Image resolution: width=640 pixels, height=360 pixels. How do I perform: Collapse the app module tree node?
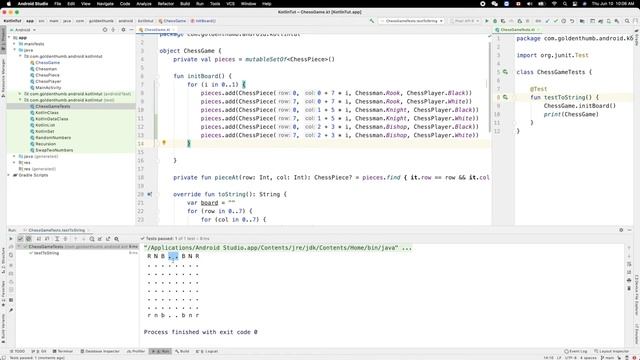pyautogui.click(x=9, y=38)
